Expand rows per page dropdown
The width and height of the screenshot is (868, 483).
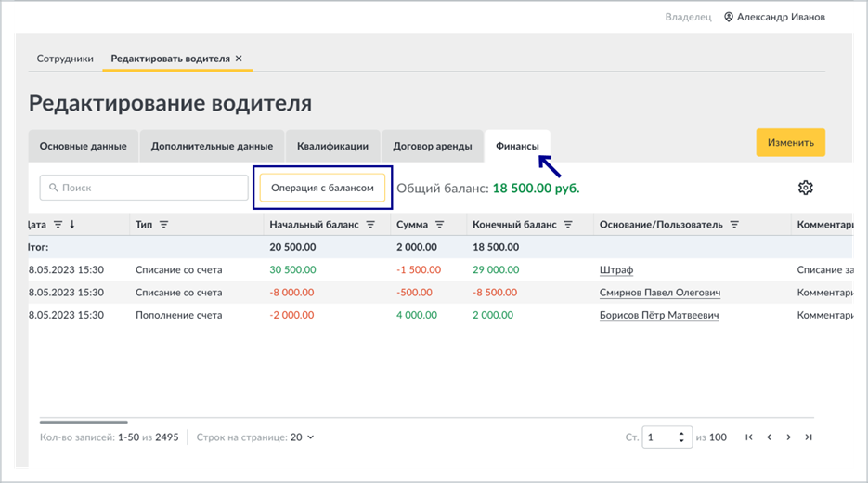pyautogui.click(x=311, y=437)
